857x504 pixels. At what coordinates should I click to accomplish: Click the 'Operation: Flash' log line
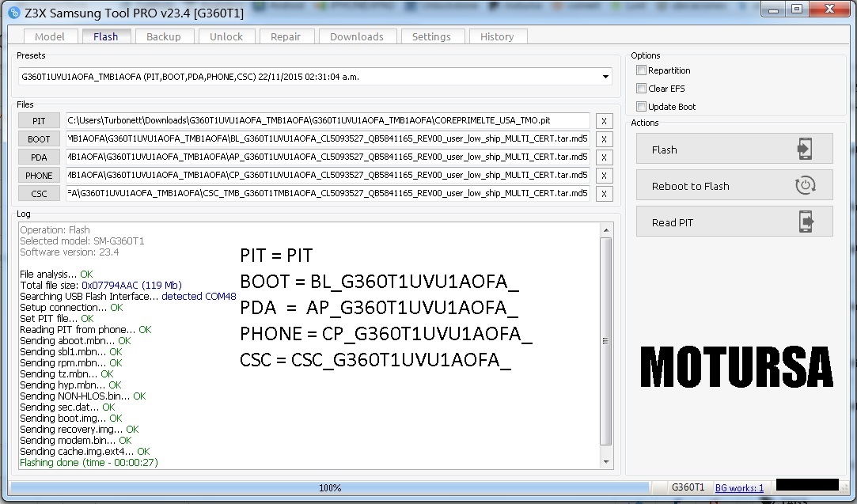[x=55, y=230]
